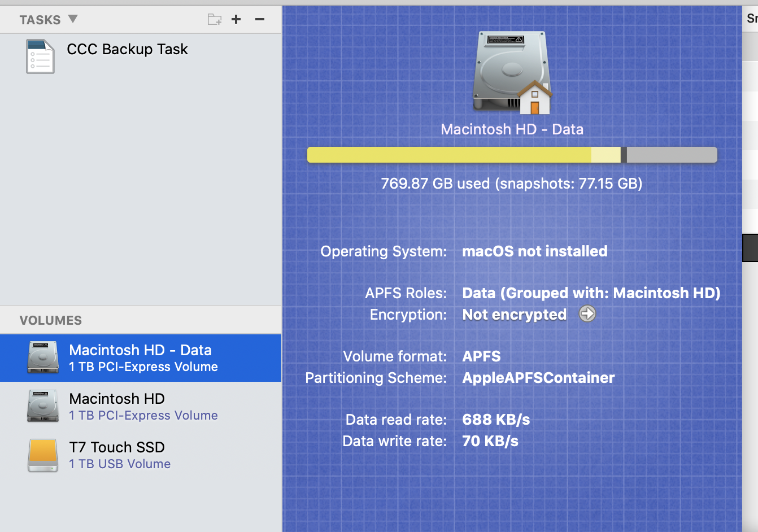Open the Tasks sorting dropdown triangle
The image size is (758, 532).
click(x=73, y=19)
